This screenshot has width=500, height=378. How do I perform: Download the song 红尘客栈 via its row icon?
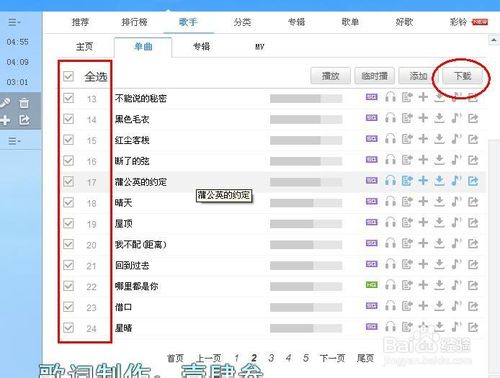(439, 139)
